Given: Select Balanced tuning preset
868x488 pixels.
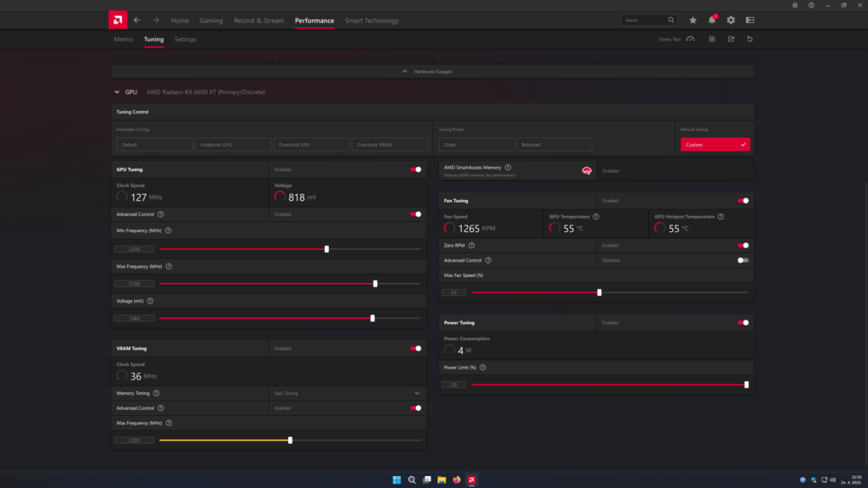Looking at the screenshot, I should (554, 144).
